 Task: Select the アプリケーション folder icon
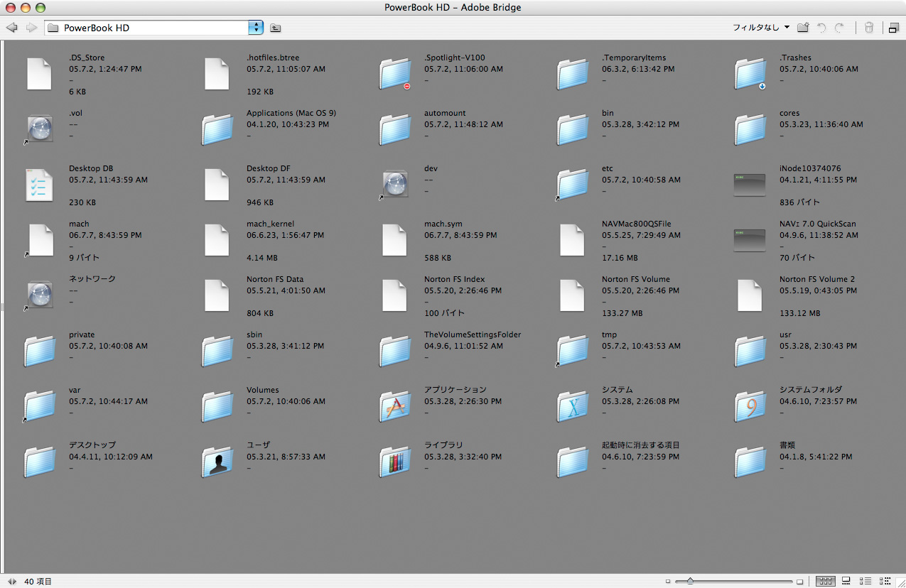click(x=396, y=406)
